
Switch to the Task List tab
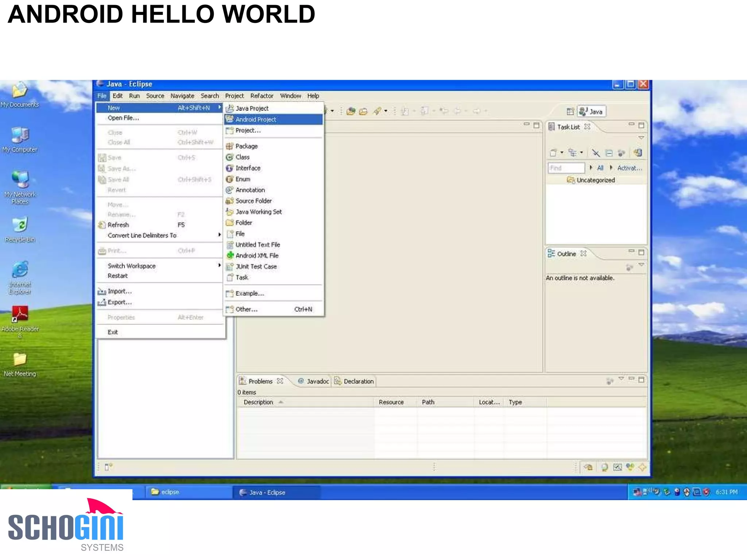[569, 127]
